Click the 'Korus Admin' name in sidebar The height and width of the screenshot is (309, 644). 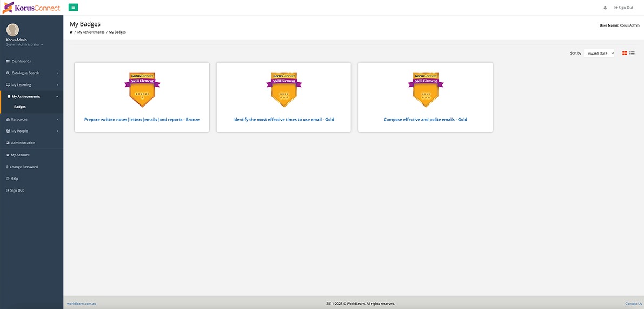[16, 40]
